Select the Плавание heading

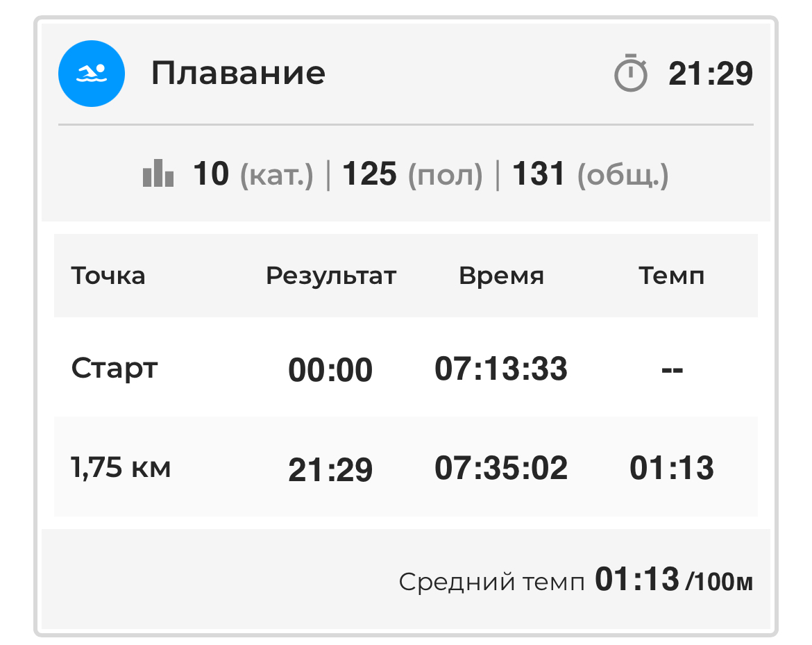point(238,73)
